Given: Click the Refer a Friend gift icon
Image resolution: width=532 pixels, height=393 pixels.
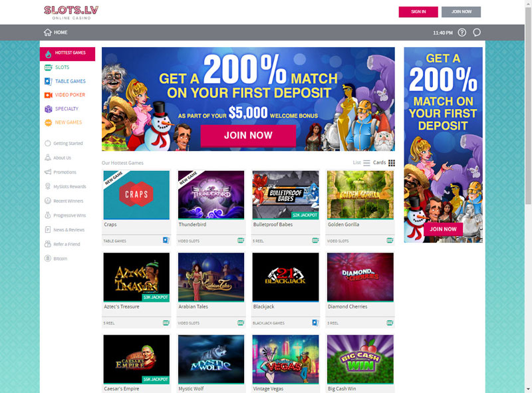Looking at the screenshot, I should click(x=48, y=244).
